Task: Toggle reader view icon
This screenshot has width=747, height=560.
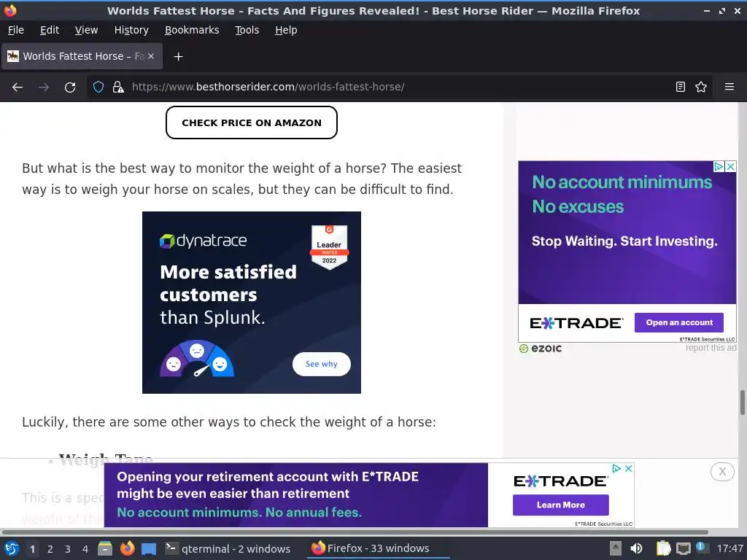Action: (681, 87)
